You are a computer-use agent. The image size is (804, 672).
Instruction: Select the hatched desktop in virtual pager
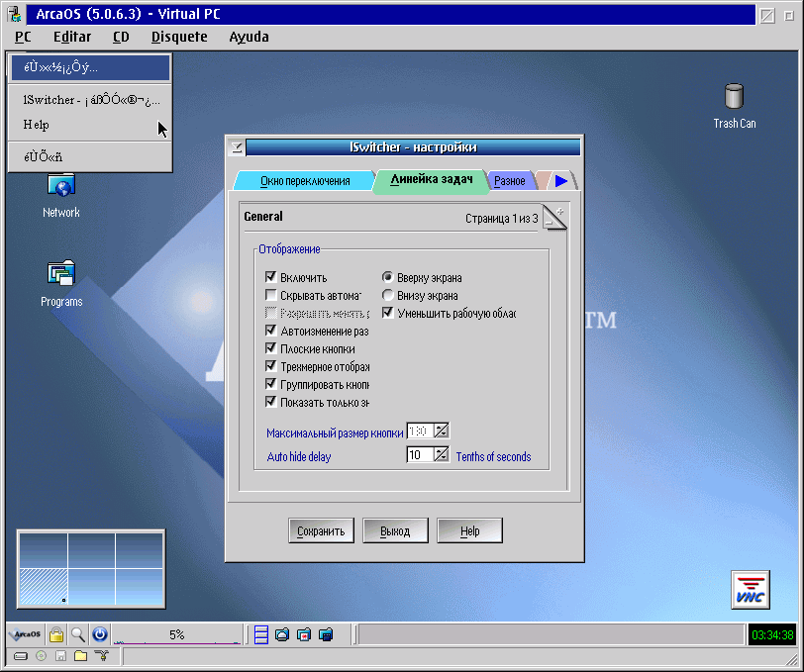44,587
